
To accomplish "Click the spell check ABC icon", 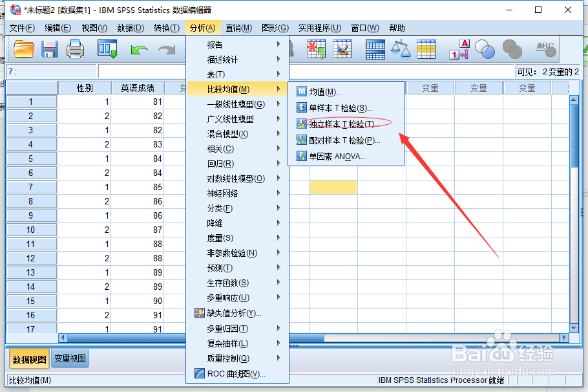I will pyautogui.click(x=545, y=49).
